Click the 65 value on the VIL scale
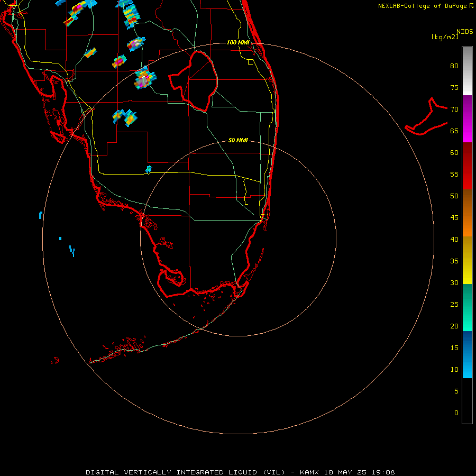 click(x=454, y=131)
